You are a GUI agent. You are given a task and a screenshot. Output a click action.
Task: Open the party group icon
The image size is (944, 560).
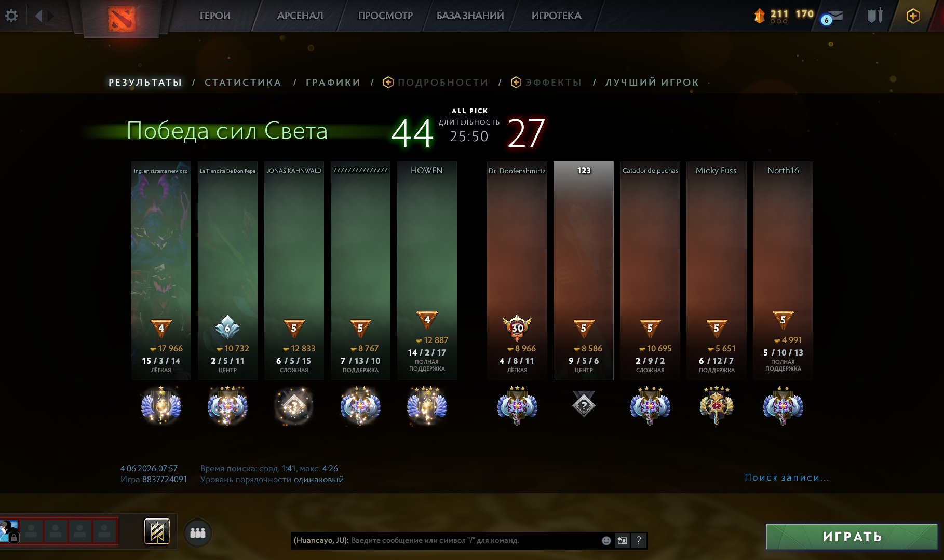[x=198, y=532]
